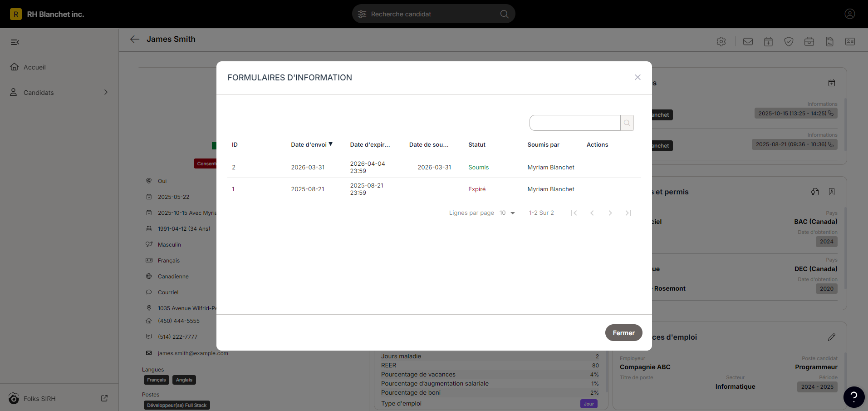Go to the next page of results

pyautogui.click(x=610, y=213)
